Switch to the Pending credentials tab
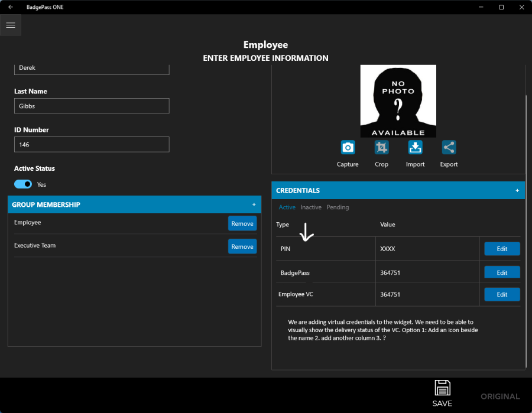 [338, 207]
